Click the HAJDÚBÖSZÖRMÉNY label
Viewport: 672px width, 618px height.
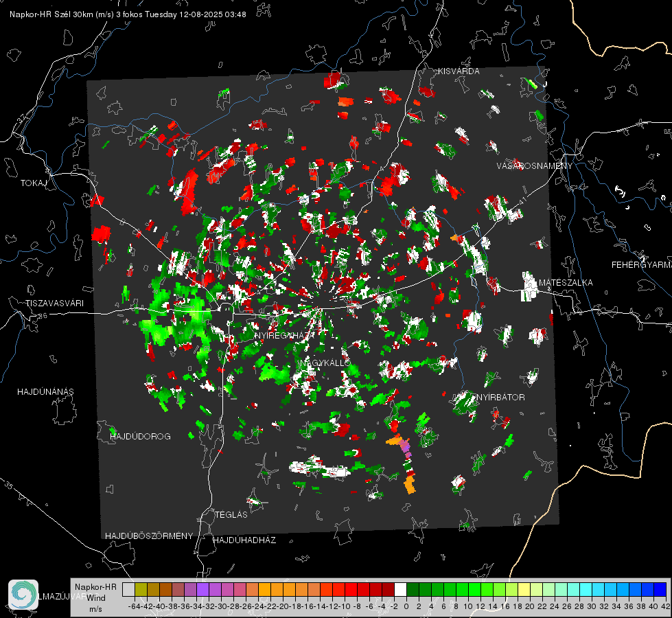[x=149, y=536]
